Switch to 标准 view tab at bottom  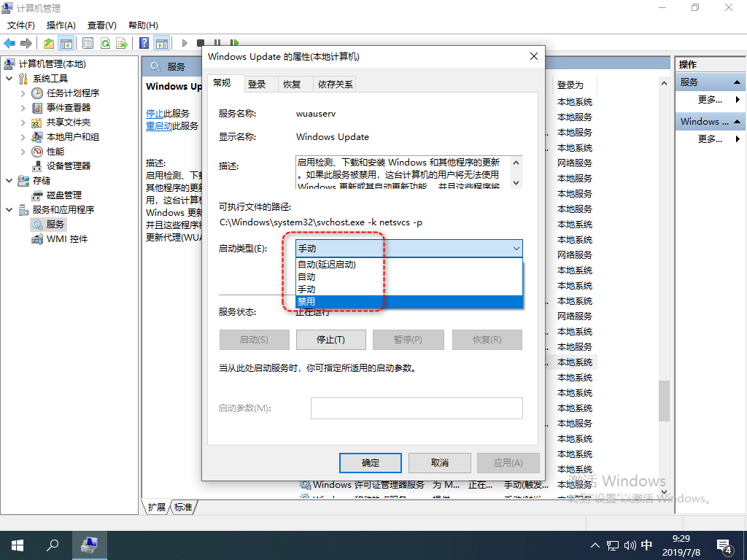click(183, 507)
